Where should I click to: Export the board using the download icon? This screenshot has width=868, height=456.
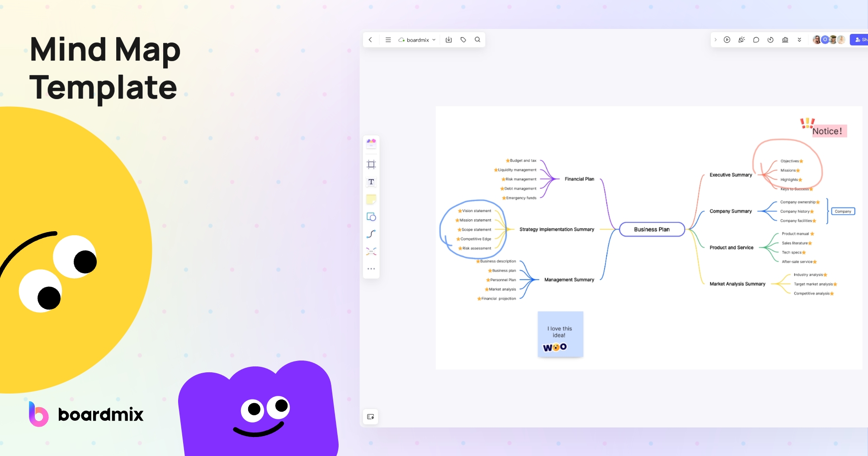(448, 39)
